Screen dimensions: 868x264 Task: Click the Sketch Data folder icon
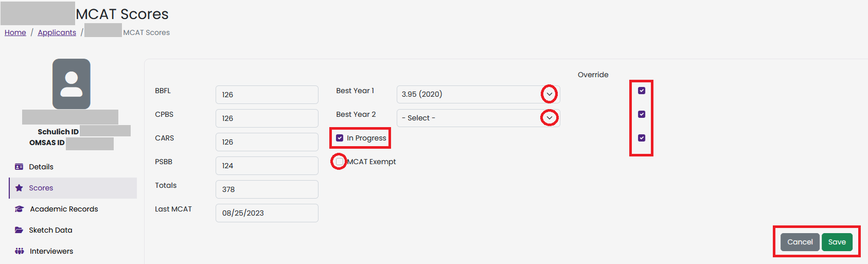click(19, 230)
